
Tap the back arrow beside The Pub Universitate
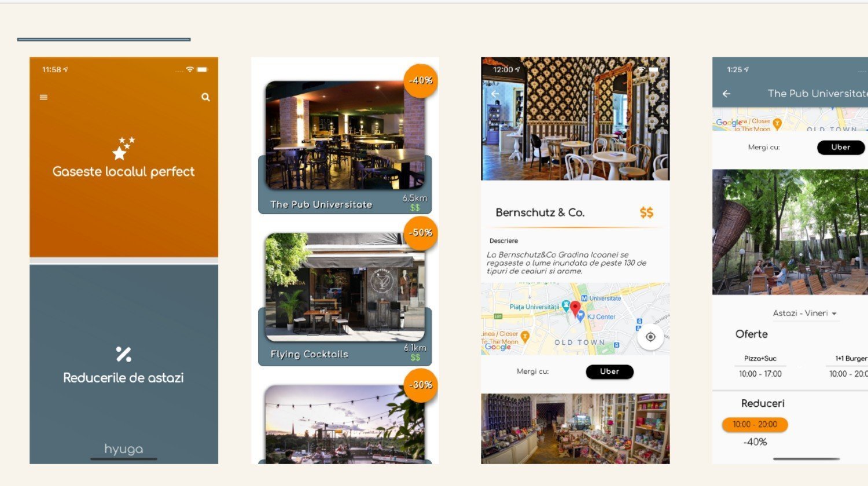[726, 94]
